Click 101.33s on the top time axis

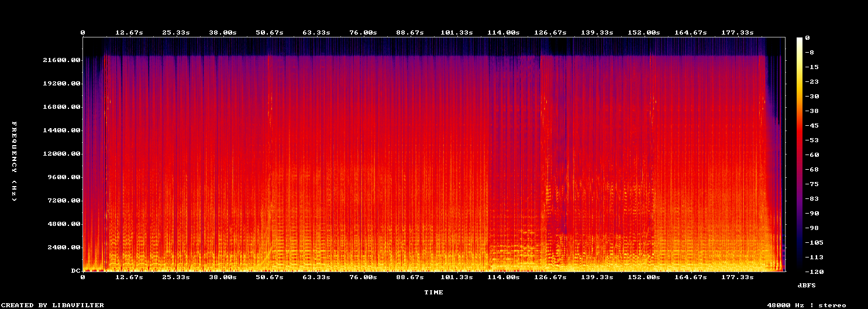tap(457, 32)
